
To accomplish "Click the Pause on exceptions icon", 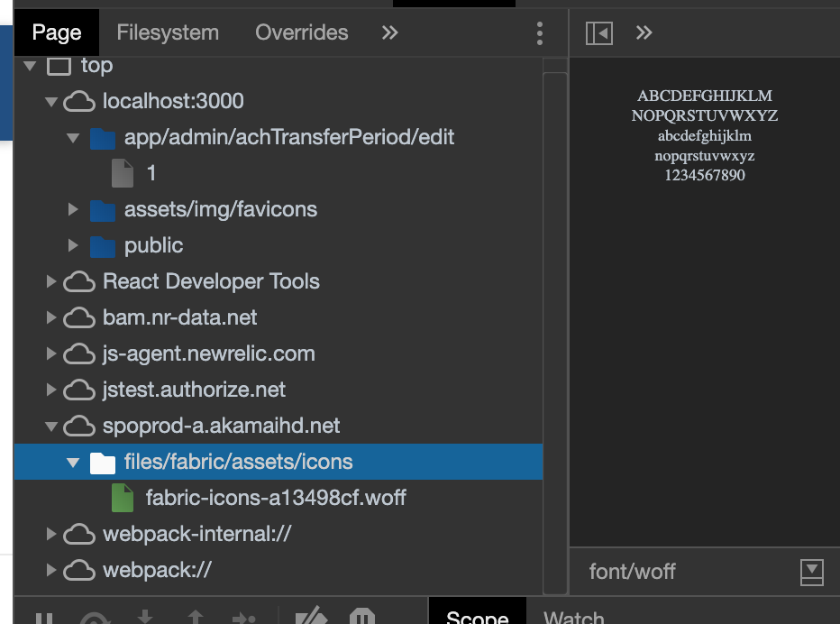I will click(362, 619).
